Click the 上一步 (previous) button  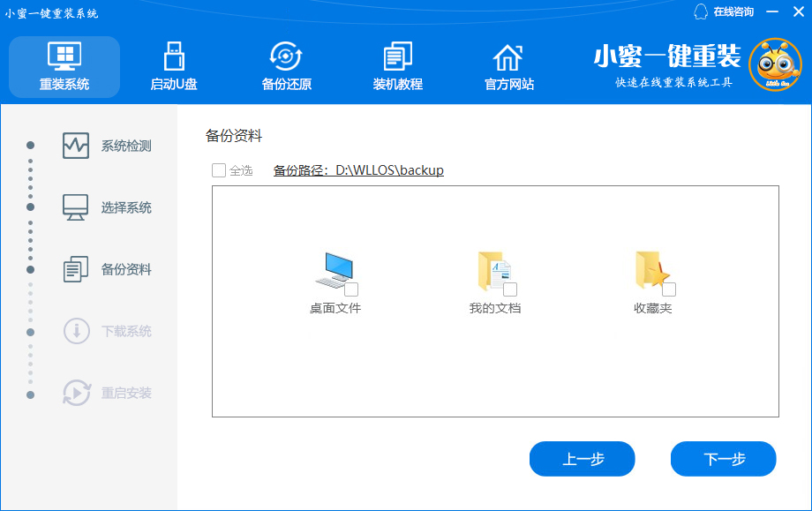[x=582, y=459]
